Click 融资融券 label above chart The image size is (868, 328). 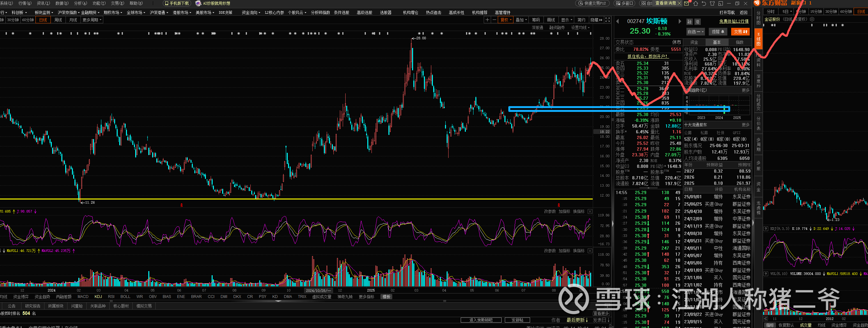557,27
